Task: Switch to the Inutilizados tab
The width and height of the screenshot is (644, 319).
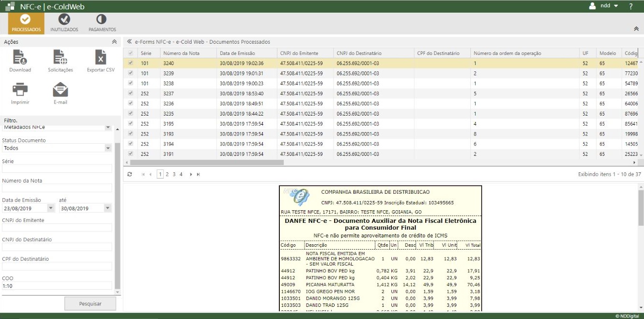Action: (64, 23)
